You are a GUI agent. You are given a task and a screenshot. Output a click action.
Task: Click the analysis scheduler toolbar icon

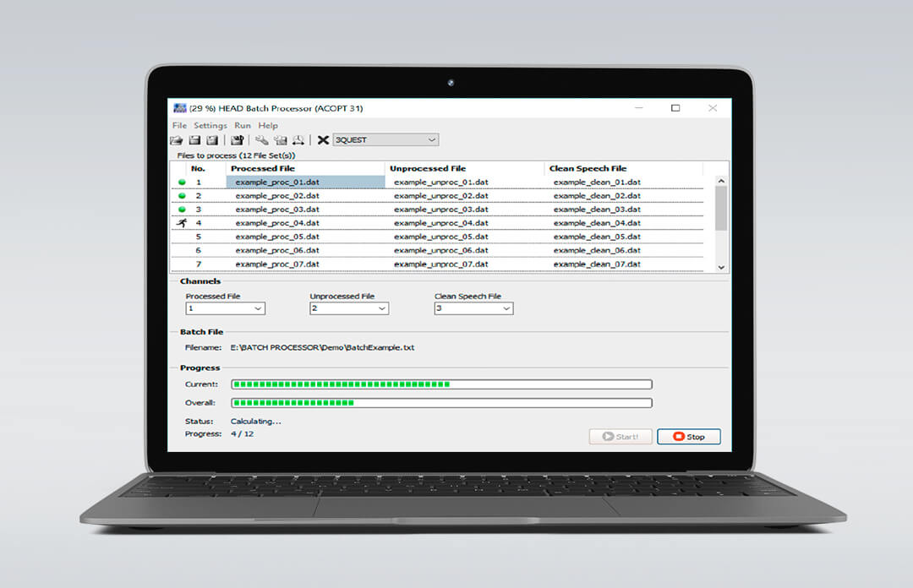298,139
